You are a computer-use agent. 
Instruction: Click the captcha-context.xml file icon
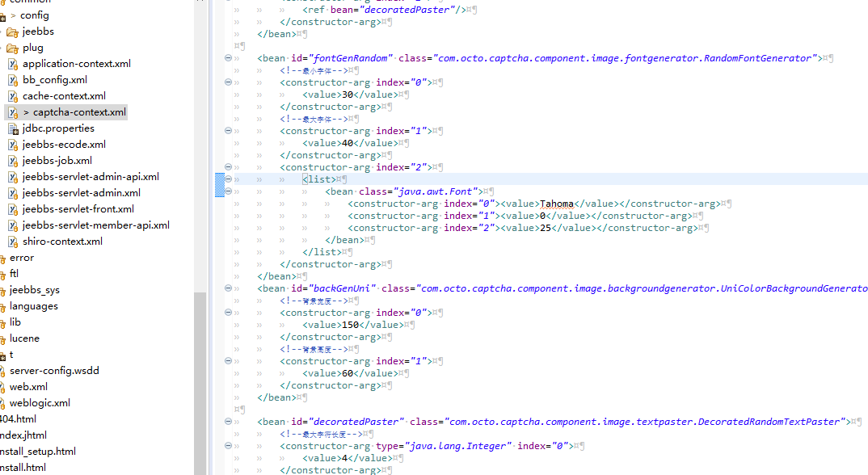coord(13,112)
